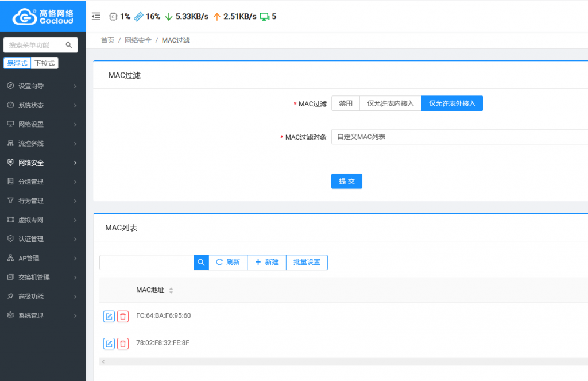The width and height of the screenshot is (588, 381).
Task: Delete the FC:64:BA:F6:95:60 entry
Action: pyautogui.click(x=123, y=316)
